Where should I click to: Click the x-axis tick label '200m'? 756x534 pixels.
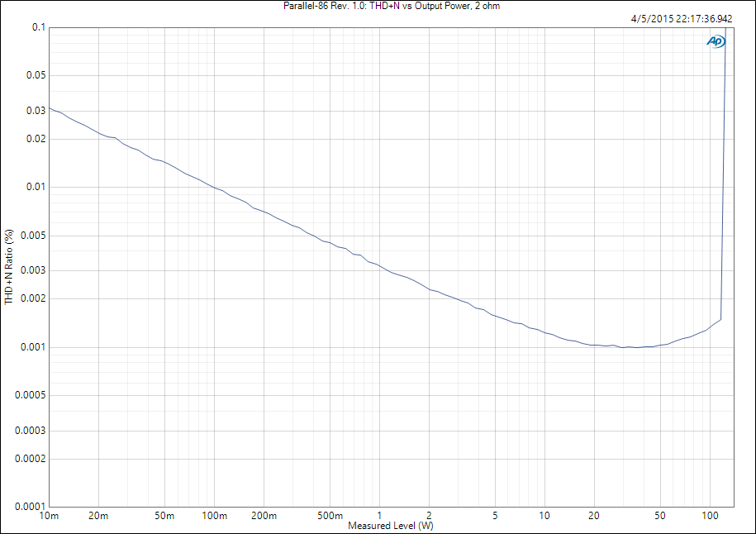coord(264,516)
